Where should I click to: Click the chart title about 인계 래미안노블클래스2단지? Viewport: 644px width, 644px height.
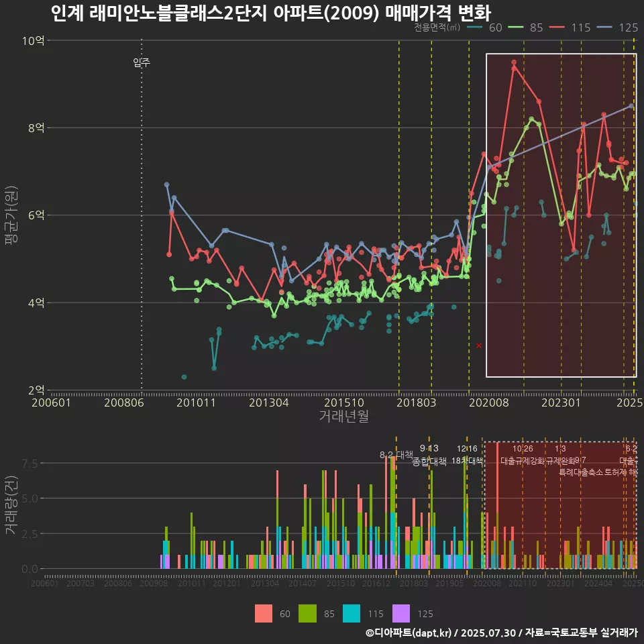(271, 13)
